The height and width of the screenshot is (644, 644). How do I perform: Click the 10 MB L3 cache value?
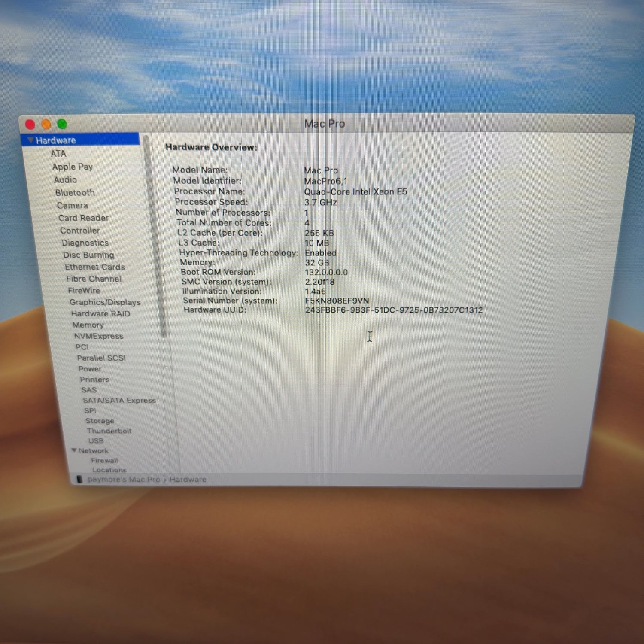point(316,243)
